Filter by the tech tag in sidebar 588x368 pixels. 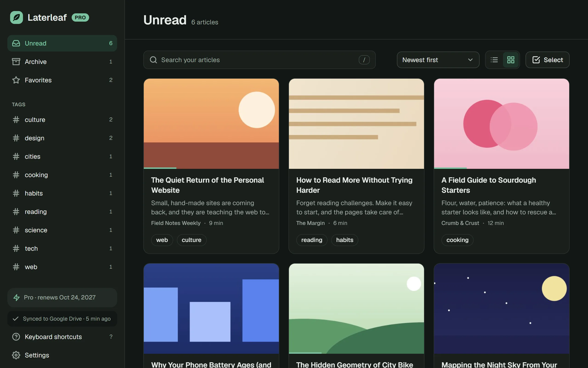coord(62,248)
